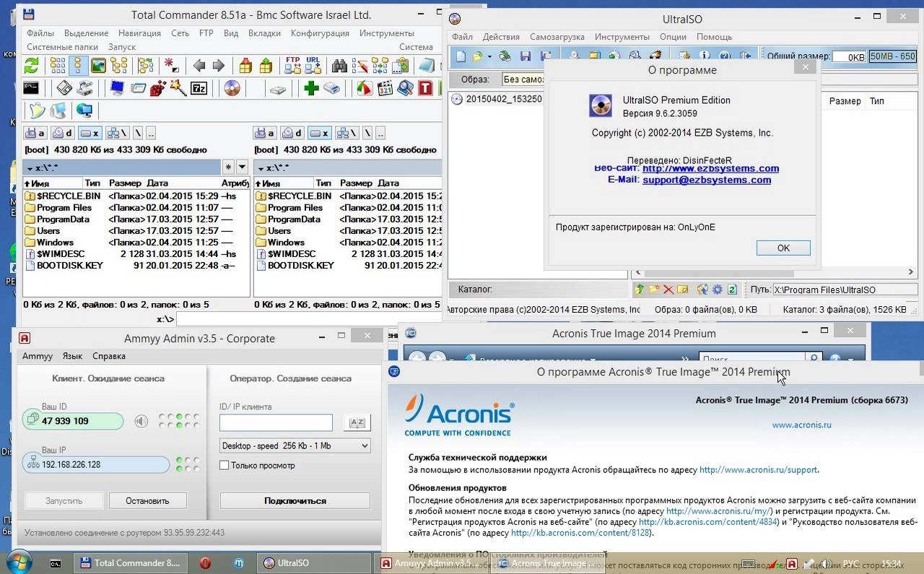The width and height of the screenshot is (924, 574).
Task: Open file search binoculars in Total Commander
Action: [x=339, y=66]
